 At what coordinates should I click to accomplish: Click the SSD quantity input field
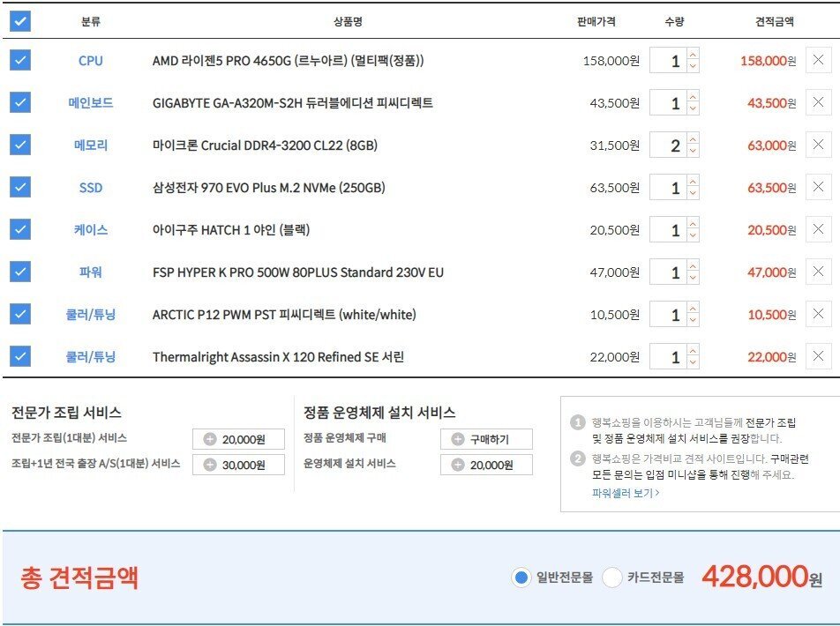(x=667, y=187)
